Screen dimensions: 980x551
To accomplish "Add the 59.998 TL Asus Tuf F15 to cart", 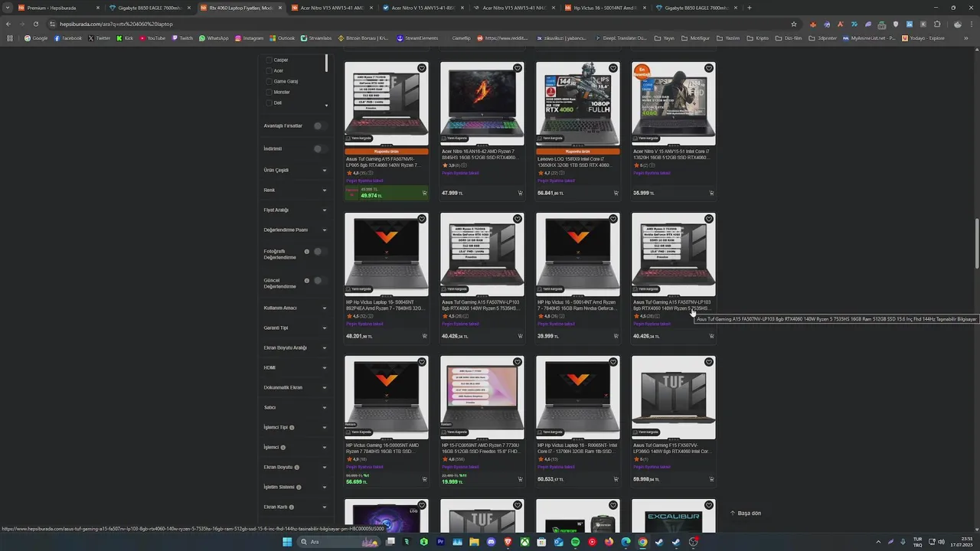I will click(x=711, y=479).
